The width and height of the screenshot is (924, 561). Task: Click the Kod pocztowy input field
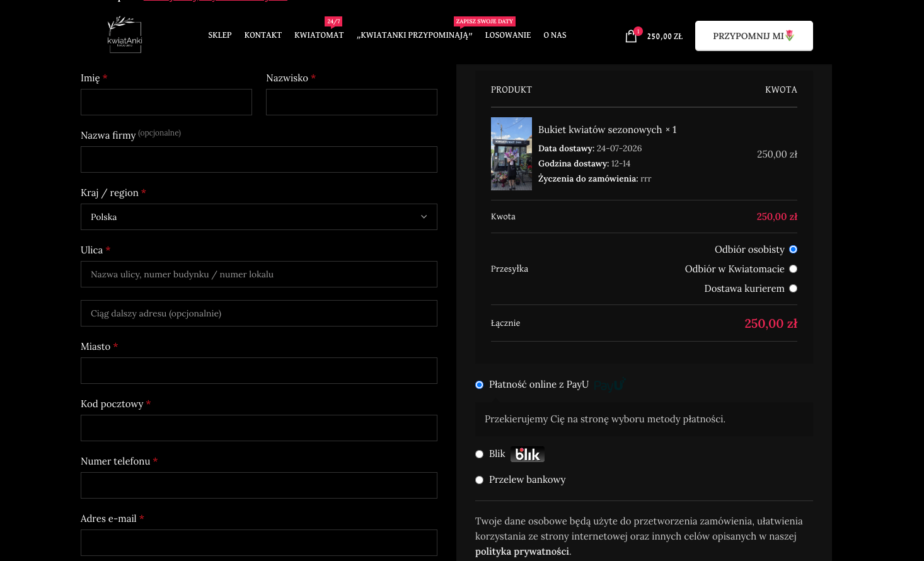pos(259,428)
